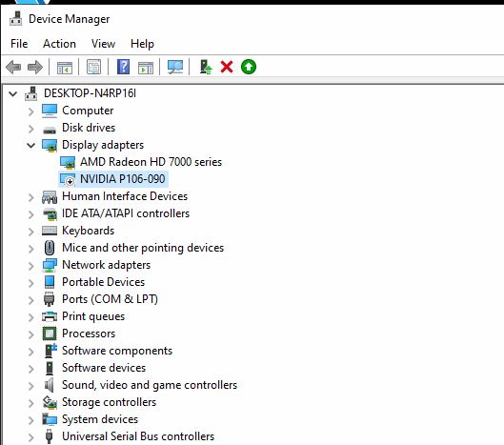The image size is (504, 445).
Task: Click the Forward arrow toolbar icon
Action: click(35, 68)
